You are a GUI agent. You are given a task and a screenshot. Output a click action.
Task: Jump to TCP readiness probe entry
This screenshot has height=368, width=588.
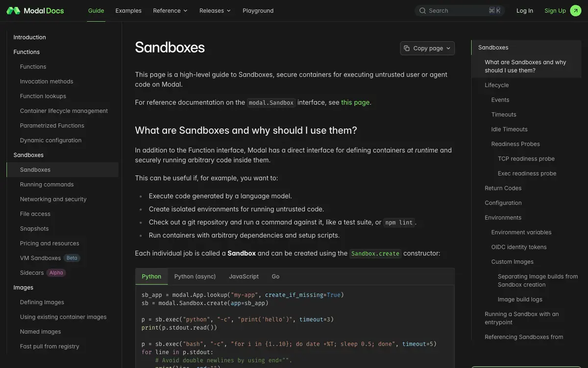point(526,158)
